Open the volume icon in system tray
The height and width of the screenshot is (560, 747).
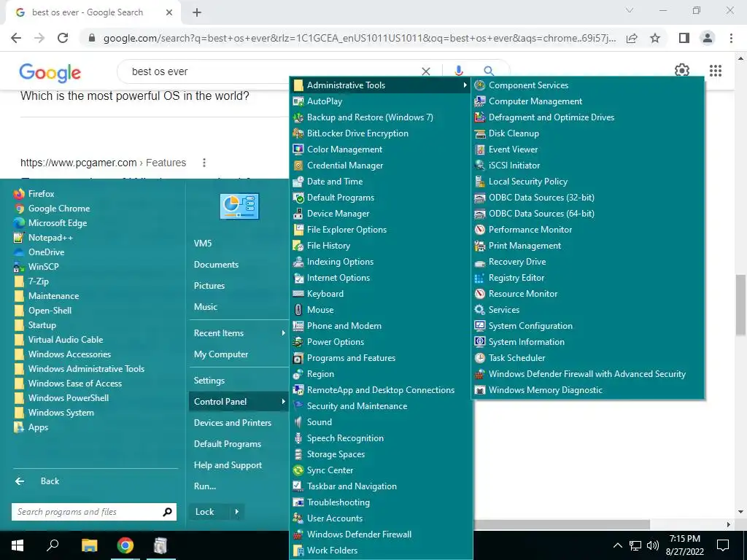653,545
